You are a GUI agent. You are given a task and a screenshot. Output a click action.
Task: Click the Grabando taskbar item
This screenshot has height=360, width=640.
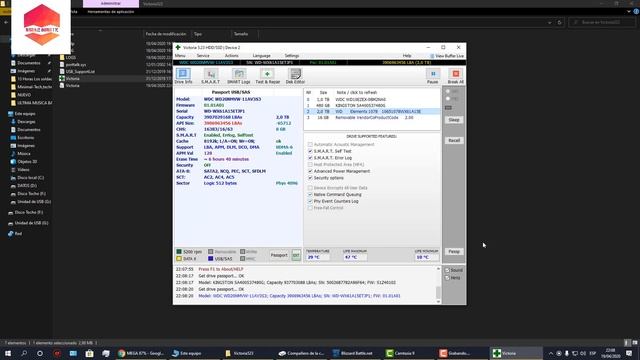point(463,353)
